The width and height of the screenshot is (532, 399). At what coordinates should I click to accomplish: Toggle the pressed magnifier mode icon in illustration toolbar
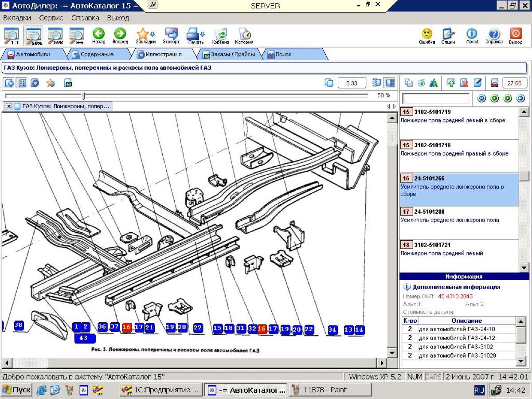tap(9, 83)
